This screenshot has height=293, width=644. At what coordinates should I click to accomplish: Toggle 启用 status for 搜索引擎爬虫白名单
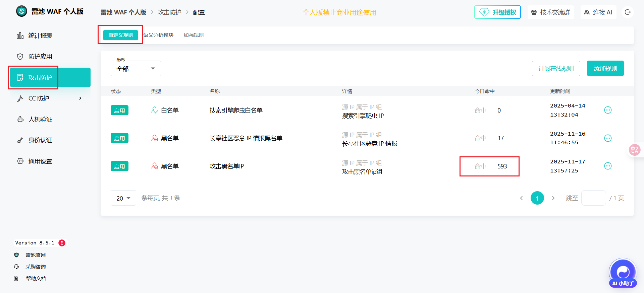[x=119, y=110]
